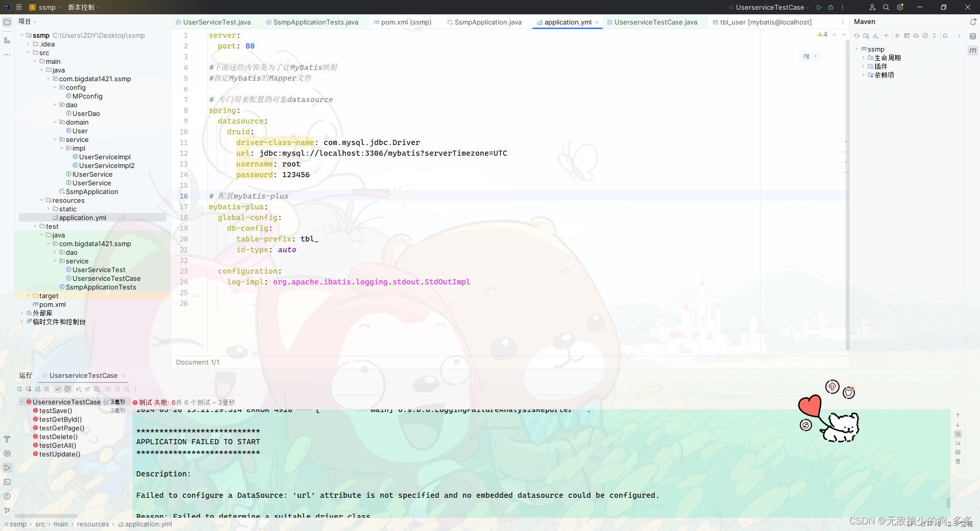The height and width of the screenshot is (531, 980).
Task: Collapse the service folder in project tree
Action: [55, 139]
